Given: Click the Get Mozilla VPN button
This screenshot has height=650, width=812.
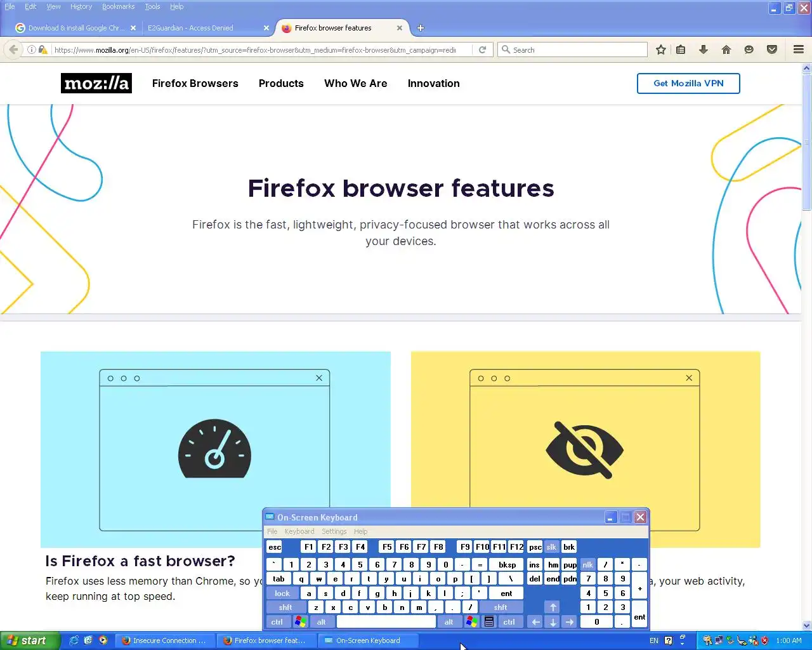Looking at the screenshot, I should click(688, 83).
